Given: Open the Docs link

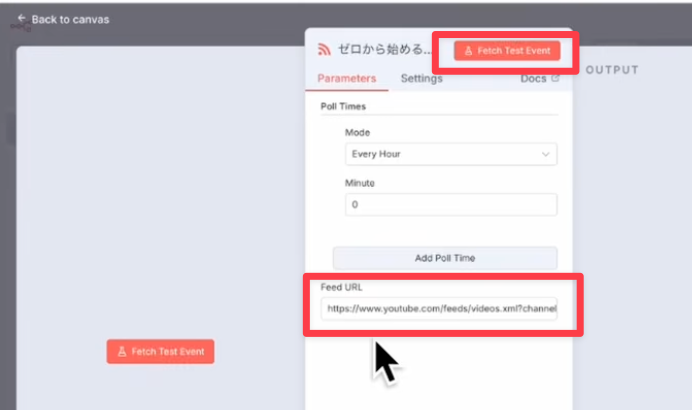Looking at the screenshot, I should pyautogui.click(x=533, y=79).
